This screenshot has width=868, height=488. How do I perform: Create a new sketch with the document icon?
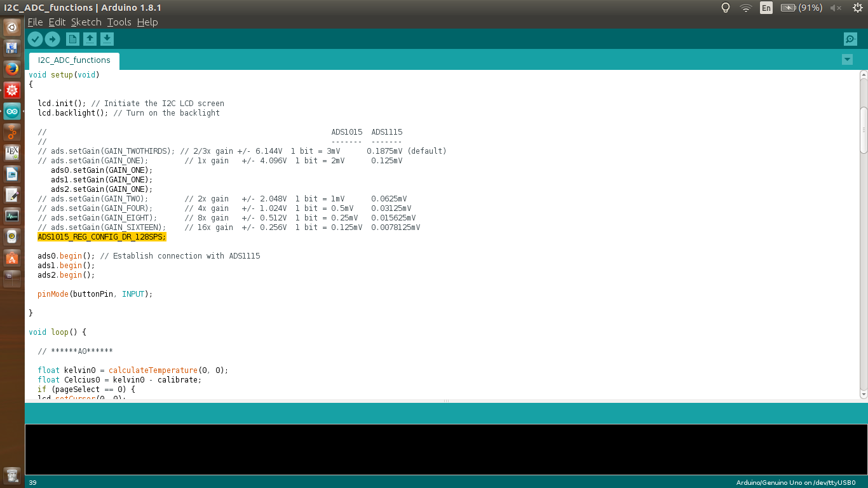[72, 39]
